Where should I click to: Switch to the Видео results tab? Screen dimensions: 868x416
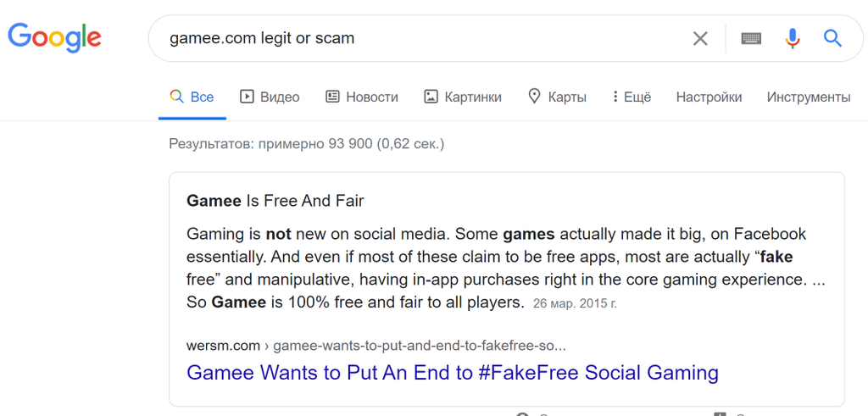[270, 97]
